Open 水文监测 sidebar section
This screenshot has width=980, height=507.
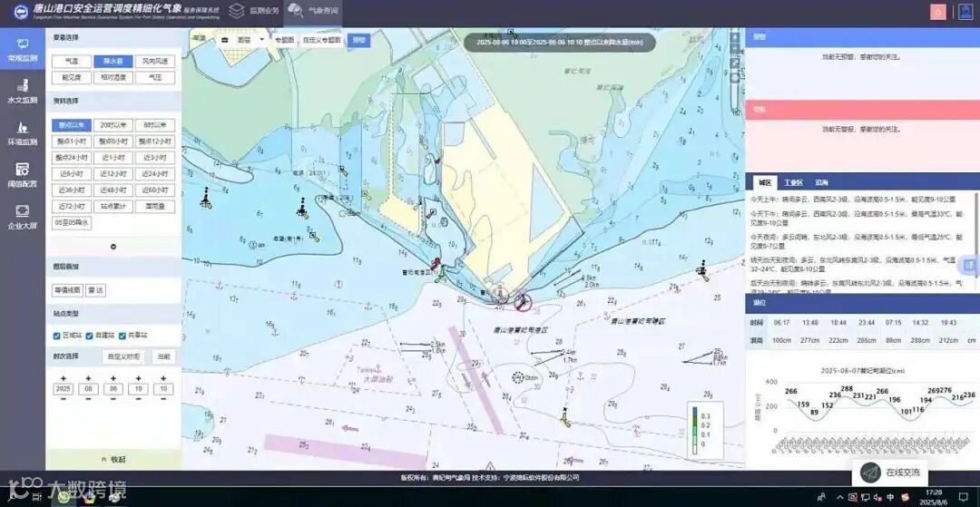tap(23, 92)
